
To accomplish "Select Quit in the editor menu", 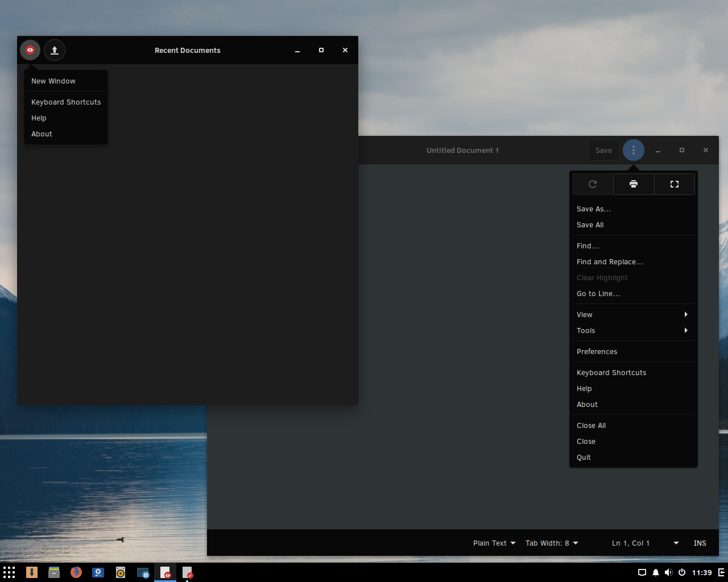I will 634,458.
